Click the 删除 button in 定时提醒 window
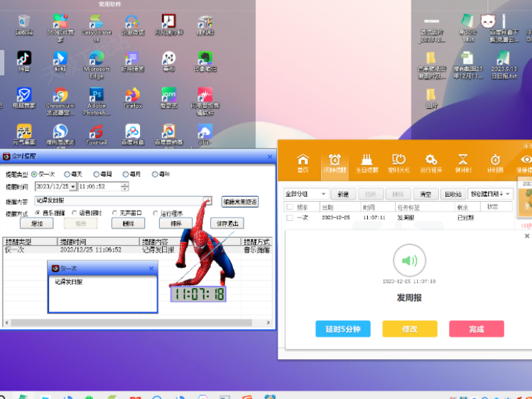The image size is (532, 399). pos(129,224)
